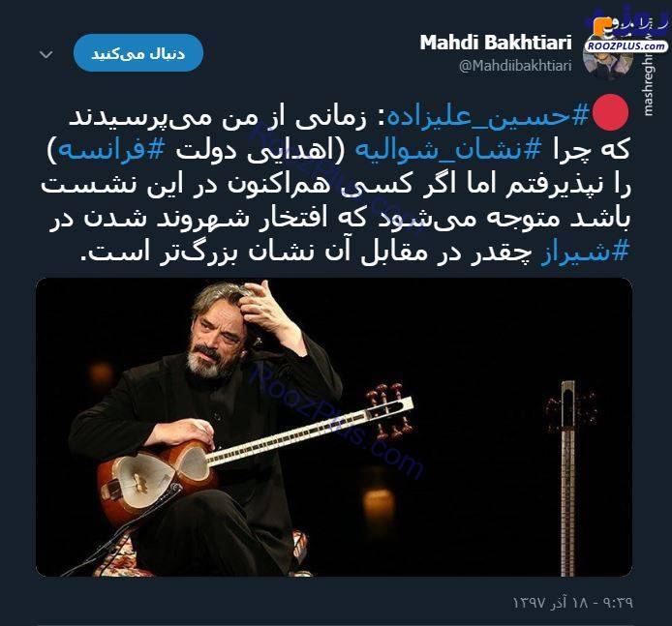Open Mahdi Bakhtiari display name profile
Image resolution: width=672 pixels, height=626 pixels.
click(496, 42)
